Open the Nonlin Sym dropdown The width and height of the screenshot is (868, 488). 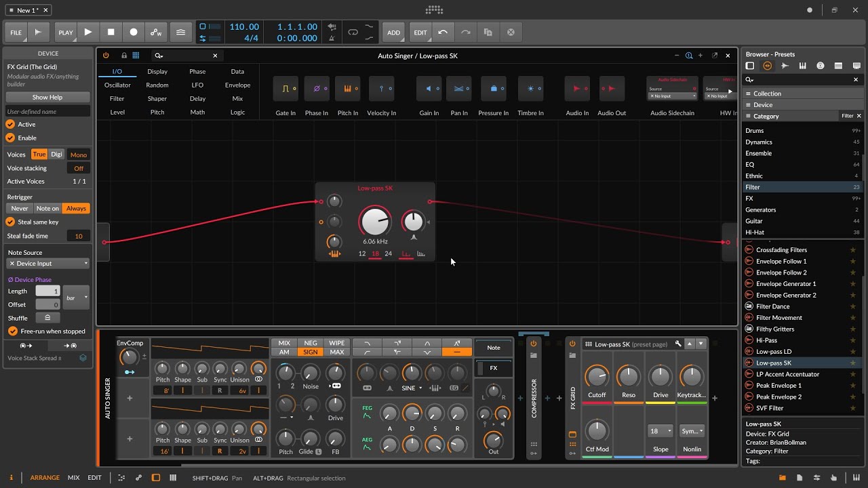[x=692, y=431]
